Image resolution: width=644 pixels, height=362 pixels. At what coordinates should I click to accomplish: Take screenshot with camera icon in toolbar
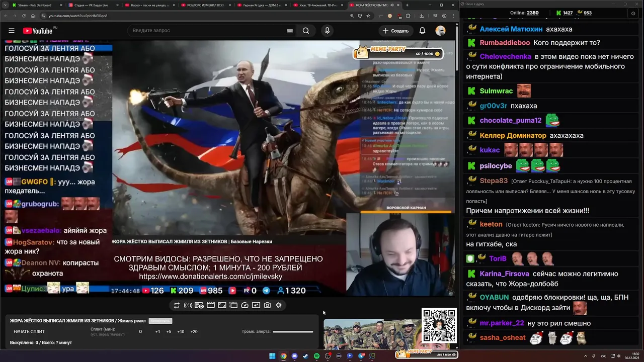[x=267, y=305]
